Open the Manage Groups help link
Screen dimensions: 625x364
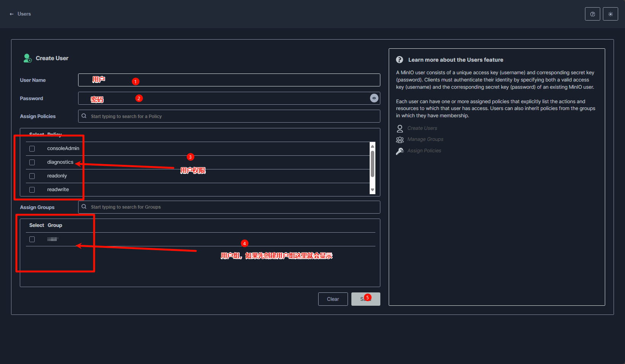425,139
